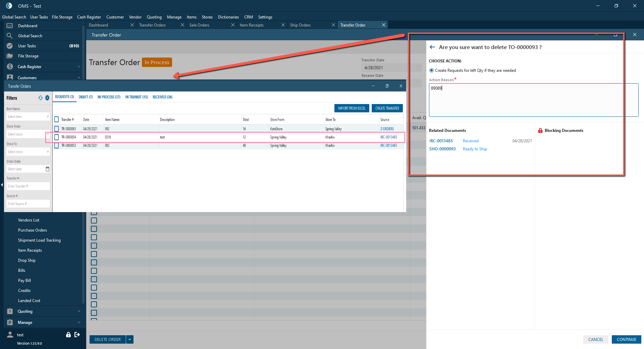Open Dashboard via its sidebar icon
This screenshot has height=349, width=644.
pyautogui.click(x=10, y=26)
